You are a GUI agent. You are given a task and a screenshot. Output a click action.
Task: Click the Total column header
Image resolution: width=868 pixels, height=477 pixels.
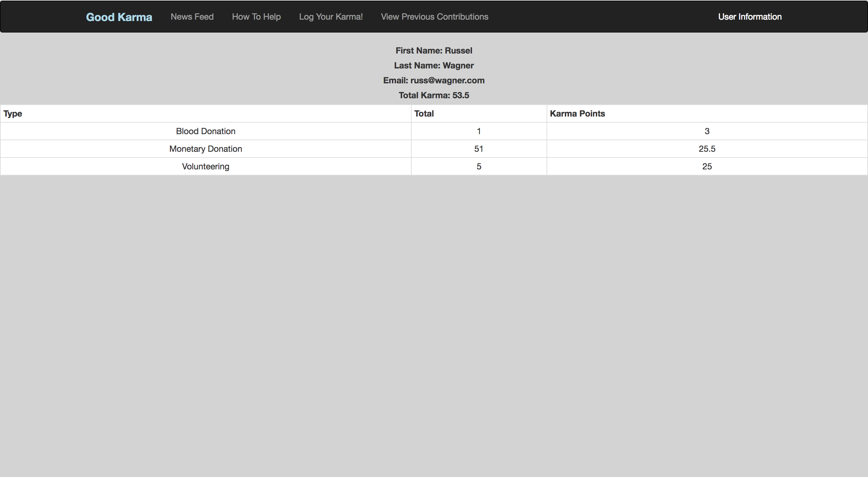tap(424, 113)
